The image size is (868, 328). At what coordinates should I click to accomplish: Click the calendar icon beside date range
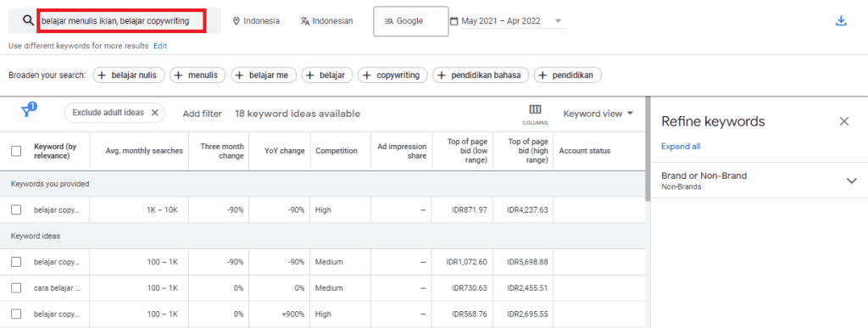point(454,21)
